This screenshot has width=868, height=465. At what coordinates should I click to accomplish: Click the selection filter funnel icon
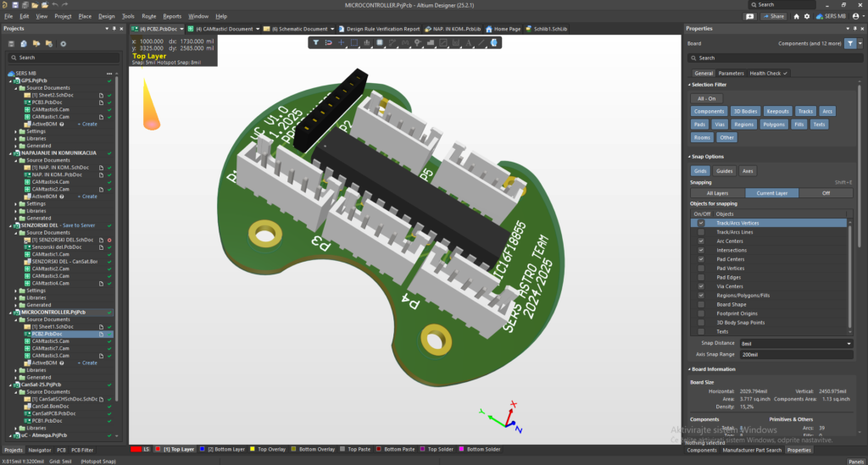tap(315, 42)
